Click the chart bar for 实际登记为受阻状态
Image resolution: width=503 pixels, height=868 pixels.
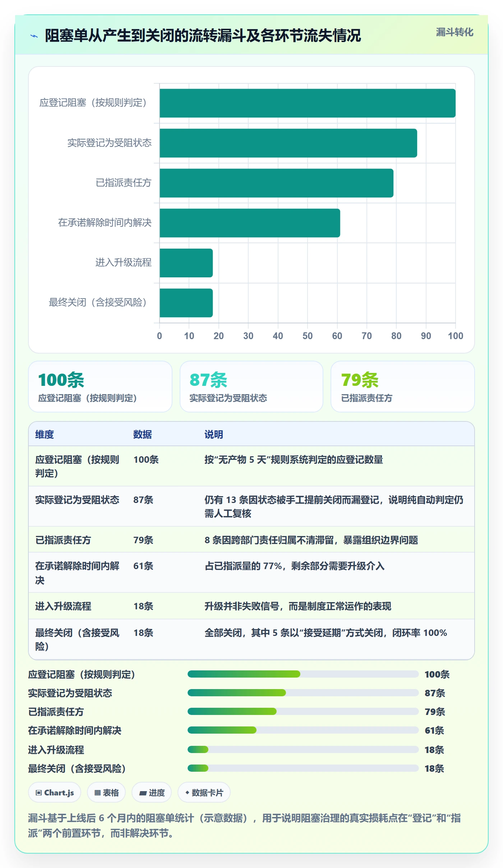pyautogui.click(x=288, y=143)
